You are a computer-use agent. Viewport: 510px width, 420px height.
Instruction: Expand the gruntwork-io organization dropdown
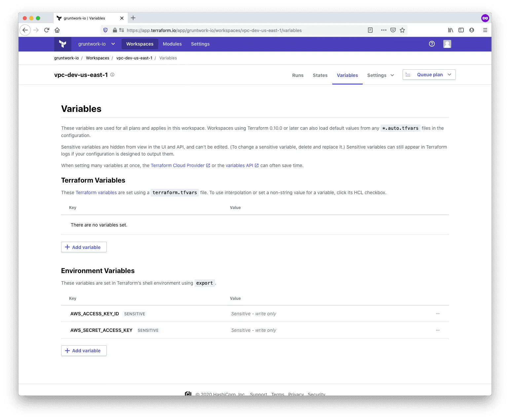click(x=96, y=44)
